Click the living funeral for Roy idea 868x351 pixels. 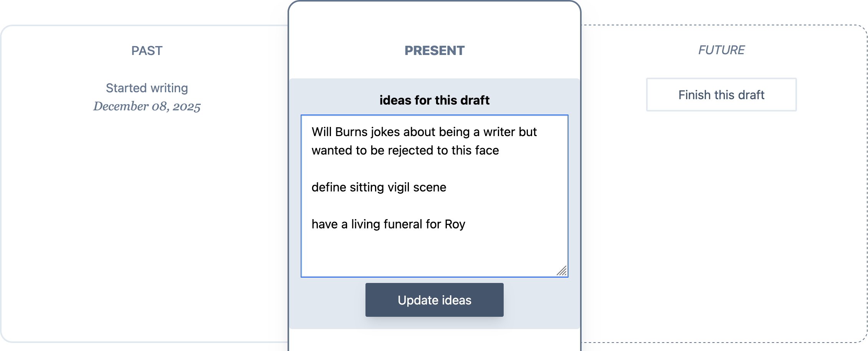[x=389, y=224]
